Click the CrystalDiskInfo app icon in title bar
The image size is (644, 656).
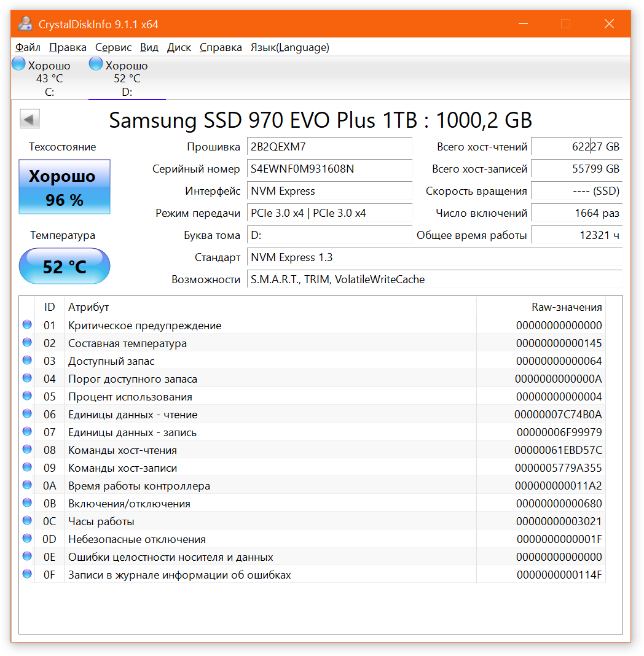coord(25,24)
